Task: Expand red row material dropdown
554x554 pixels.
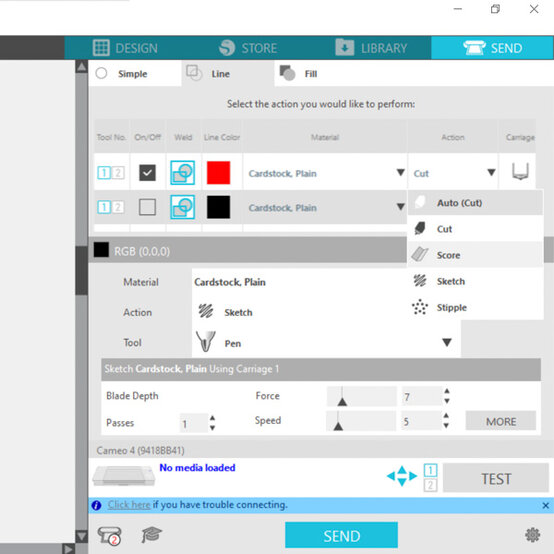Action: point(400,172)
